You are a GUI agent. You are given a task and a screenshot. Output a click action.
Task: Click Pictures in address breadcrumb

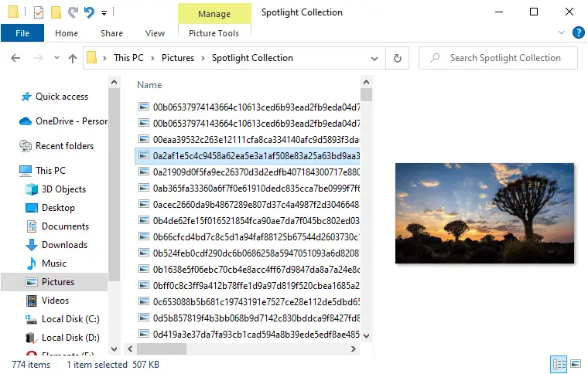tap(178, 58)
